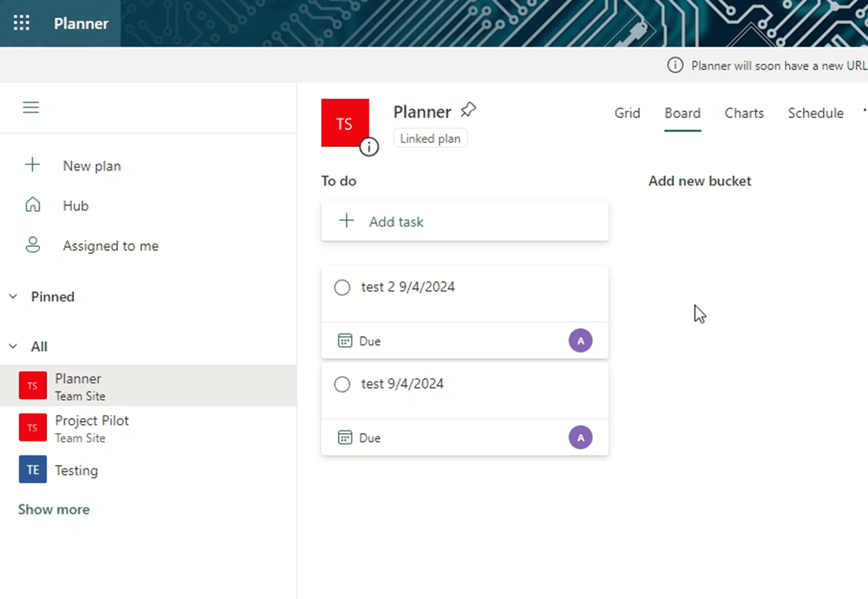Click the blue TE icon beside Testing
This screenshot has height=599, width=868.
point(33,469)
